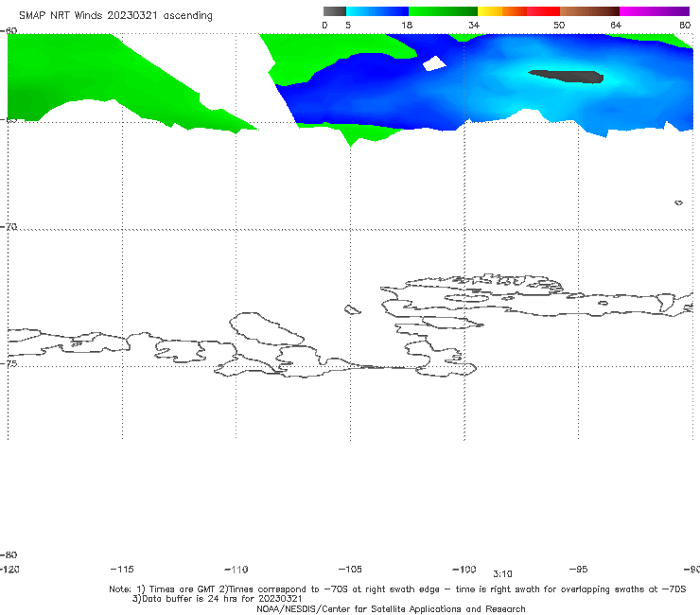Click the gray segment of the color scale
Screen dimensions: 700x615
(x=335, y=11)
